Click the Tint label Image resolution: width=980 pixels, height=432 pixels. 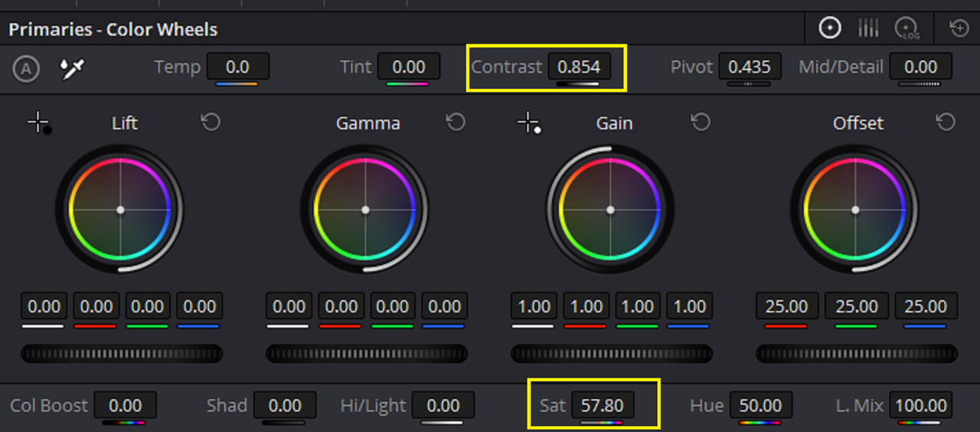click(x=356, y=67)
